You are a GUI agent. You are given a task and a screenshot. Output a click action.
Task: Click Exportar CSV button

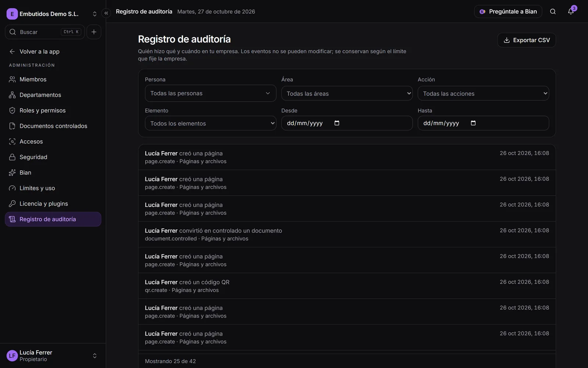tap(527, 40)
